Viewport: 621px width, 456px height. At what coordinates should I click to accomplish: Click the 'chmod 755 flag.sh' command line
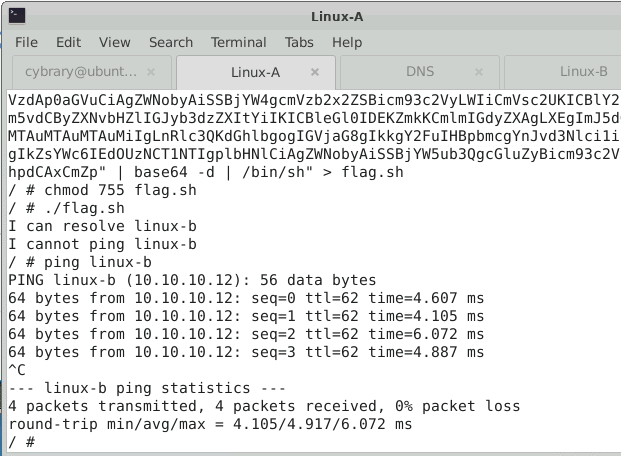[x=100, y=190]
